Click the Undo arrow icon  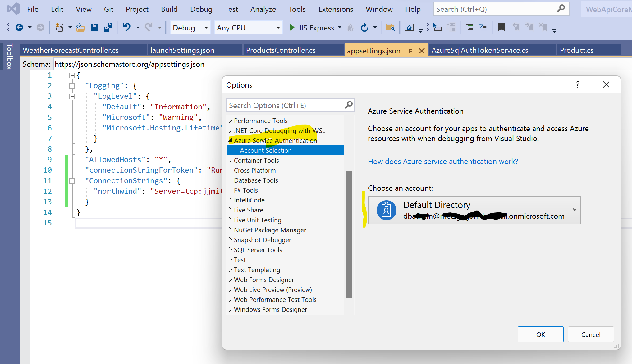pos(126,28)
